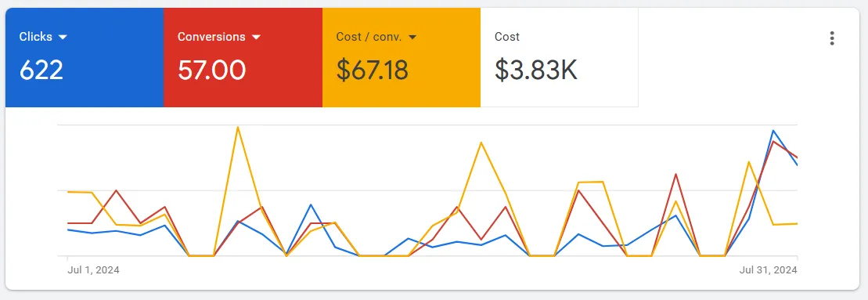Click the isolated red spike left of the final peak

pos(676,175)
